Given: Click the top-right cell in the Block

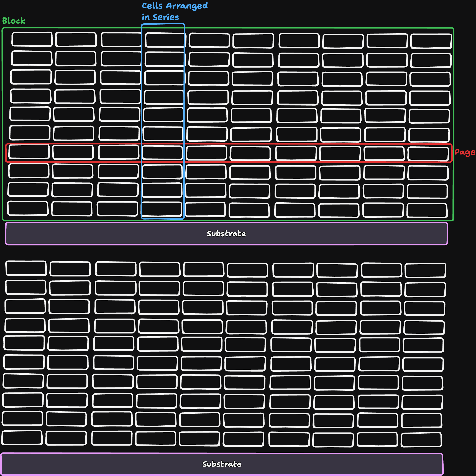Looking at the screenshot, I should click(431, 41).
